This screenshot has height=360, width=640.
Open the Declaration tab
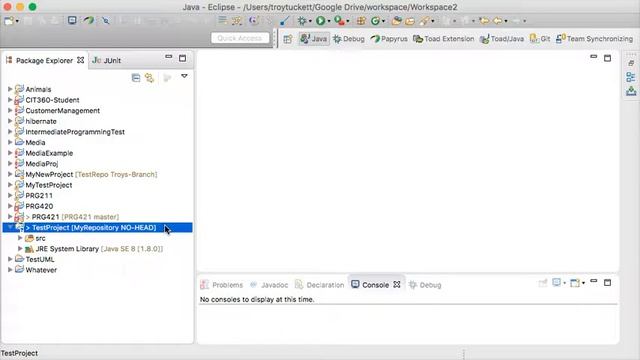tap(320, 285)
